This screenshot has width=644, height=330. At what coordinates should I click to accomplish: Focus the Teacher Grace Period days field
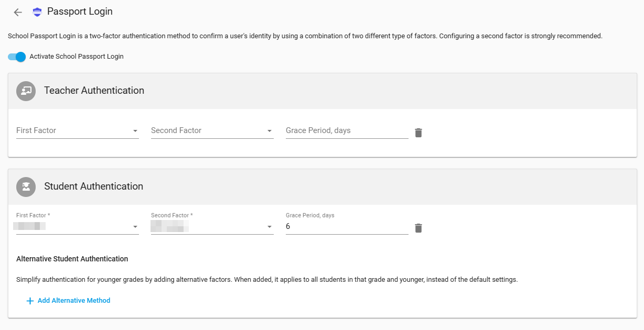[347, 130]
